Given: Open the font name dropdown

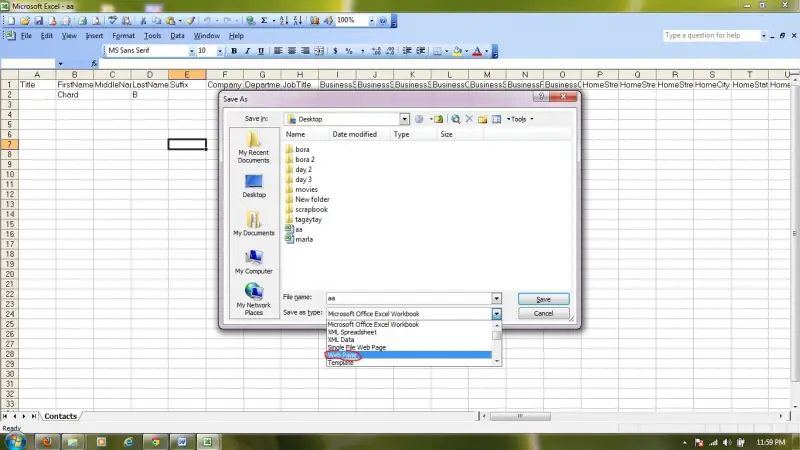Looking at the screenshot, I should [191, 51].
